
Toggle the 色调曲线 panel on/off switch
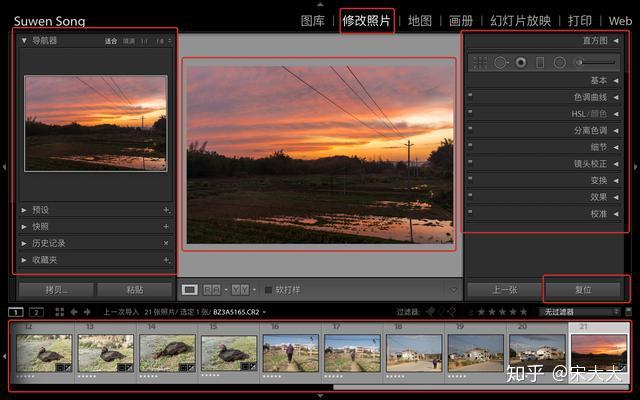coord(469,97)
